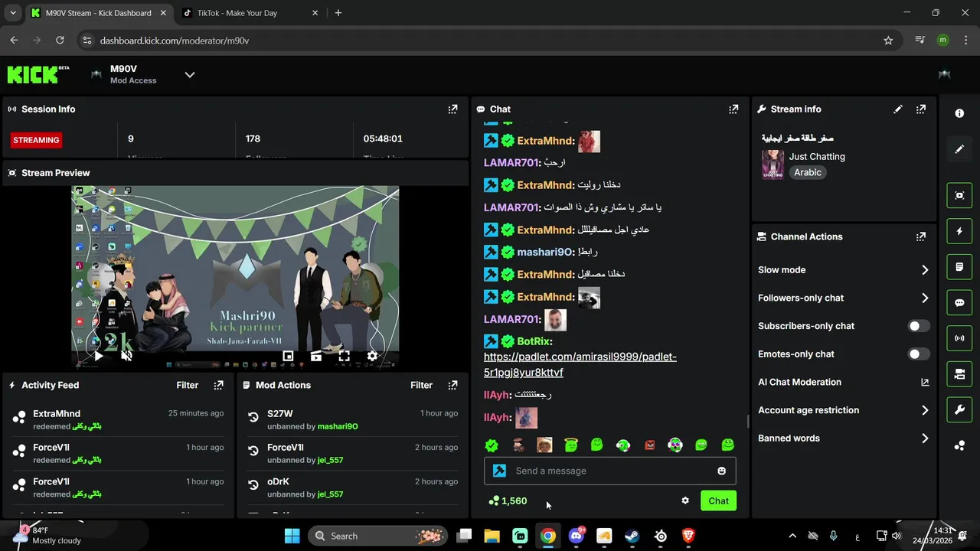Select the stream preview sidebar icon

[959, 195]
